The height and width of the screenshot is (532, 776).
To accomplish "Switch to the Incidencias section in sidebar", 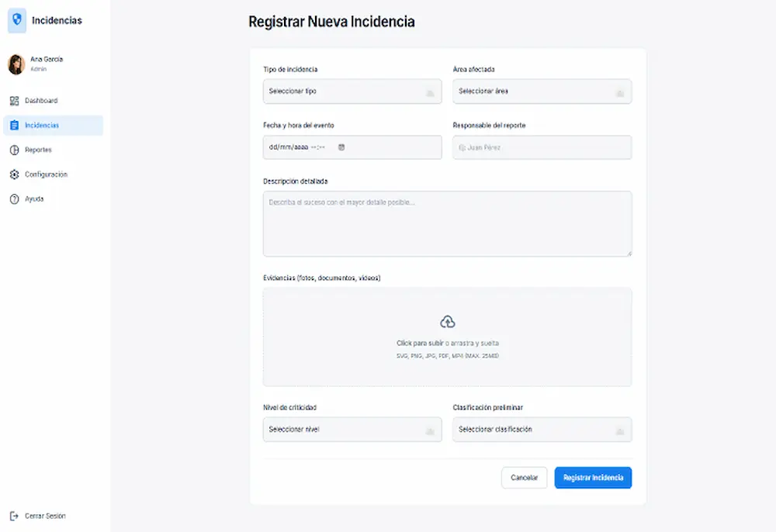I will coord(43,125).
